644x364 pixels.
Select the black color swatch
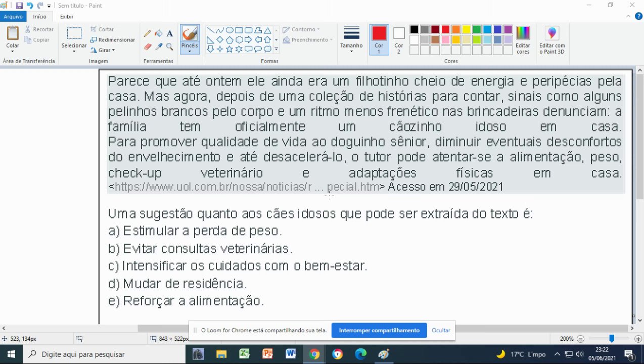pos(414,29)
